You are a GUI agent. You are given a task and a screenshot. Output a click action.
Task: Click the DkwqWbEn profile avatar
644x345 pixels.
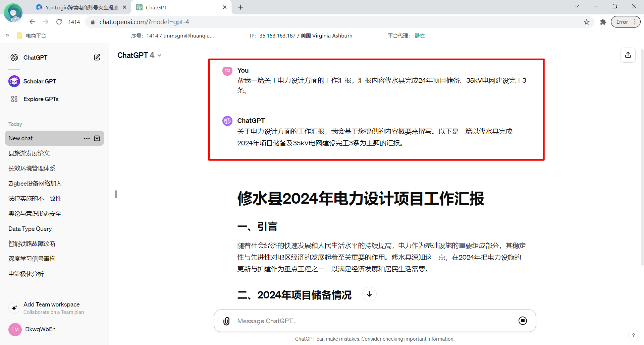click(x=15, y=329)
